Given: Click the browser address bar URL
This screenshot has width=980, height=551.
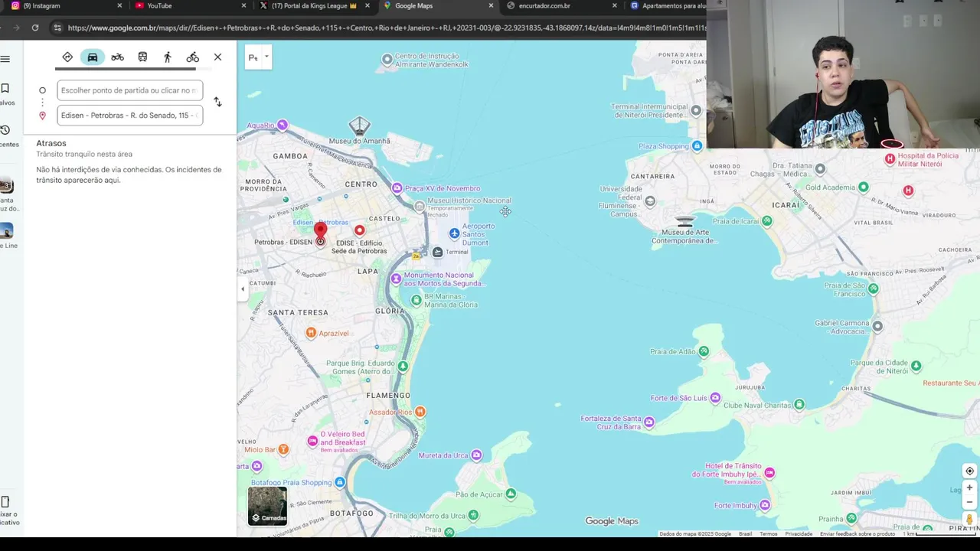Looking at the screenshot, I should coord(386,28).
